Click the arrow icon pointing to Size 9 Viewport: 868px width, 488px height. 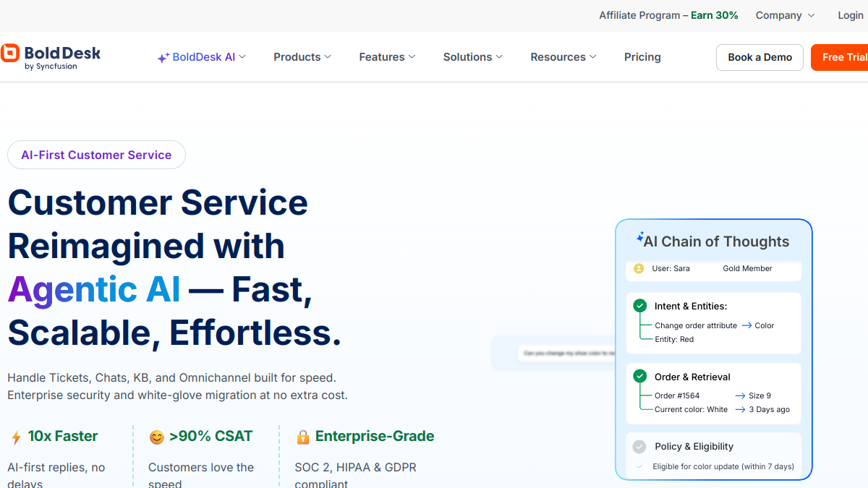pyautogui.click(x=741, y=395)
